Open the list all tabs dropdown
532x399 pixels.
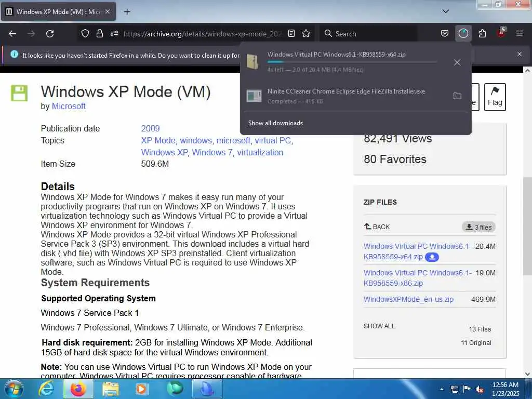[x=446, y=11]
